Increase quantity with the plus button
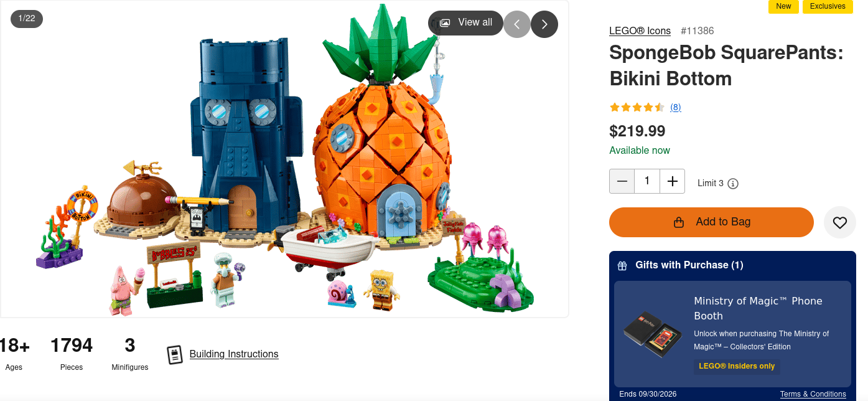 click(672, 181)
